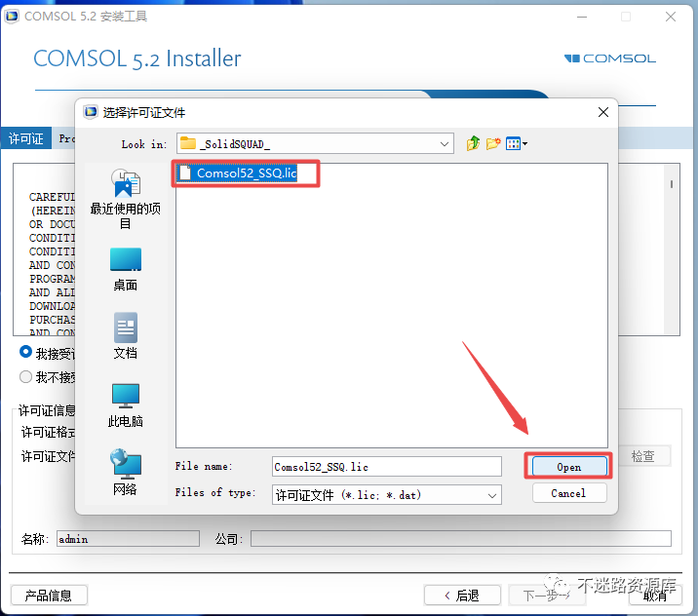Select the 我不接受 decline radio button

tap(25, 377)
